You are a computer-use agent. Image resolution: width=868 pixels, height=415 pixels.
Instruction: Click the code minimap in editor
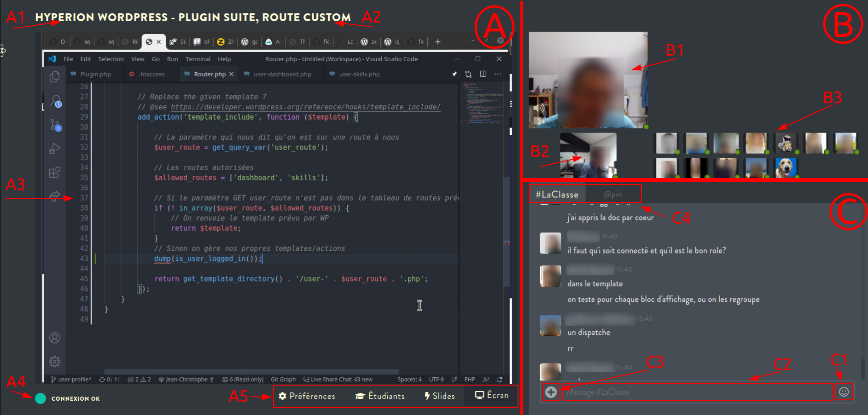483,104
